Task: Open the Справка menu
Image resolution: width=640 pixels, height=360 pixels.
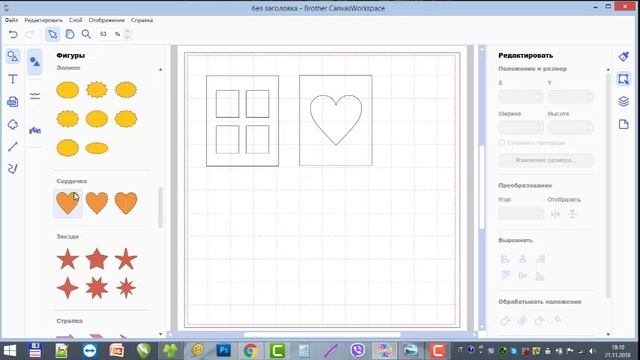Action: click(142, 20)
